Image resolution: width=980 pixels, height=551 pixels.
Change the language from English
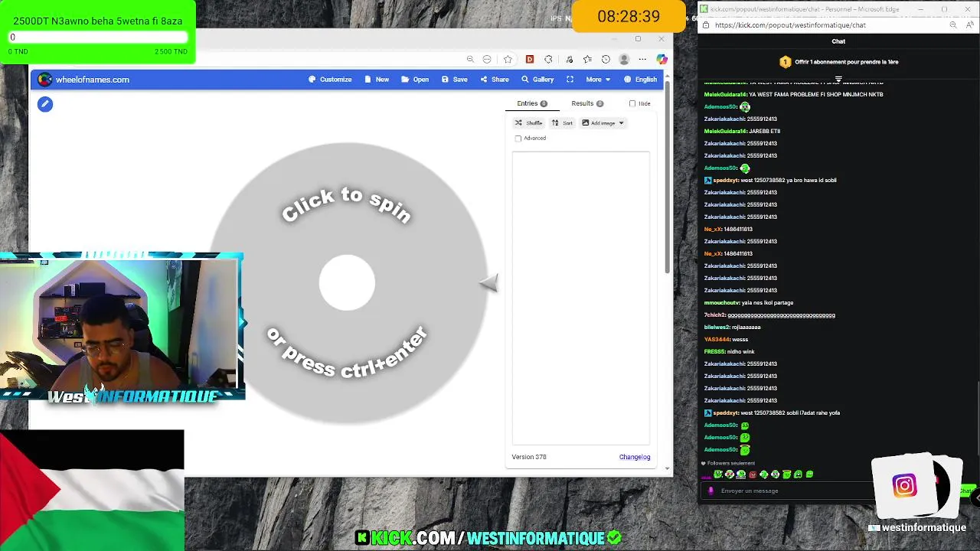[x=640, y=80]
